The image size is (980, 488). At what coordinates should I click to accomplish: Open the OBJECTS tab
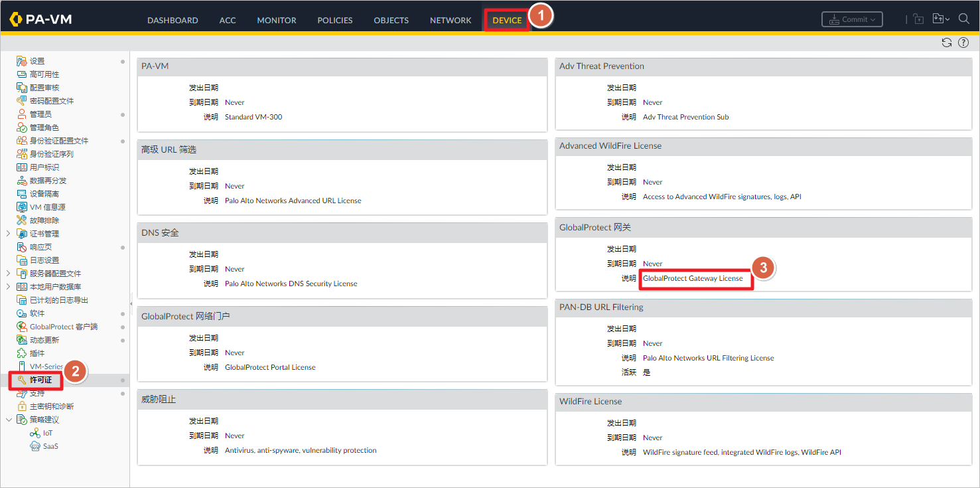tap(391, 20)
